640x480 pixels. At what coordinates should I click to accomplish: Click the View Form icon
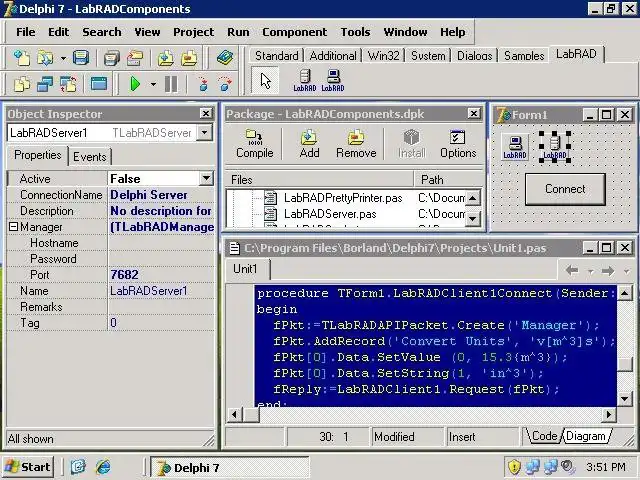coord(45,84)
